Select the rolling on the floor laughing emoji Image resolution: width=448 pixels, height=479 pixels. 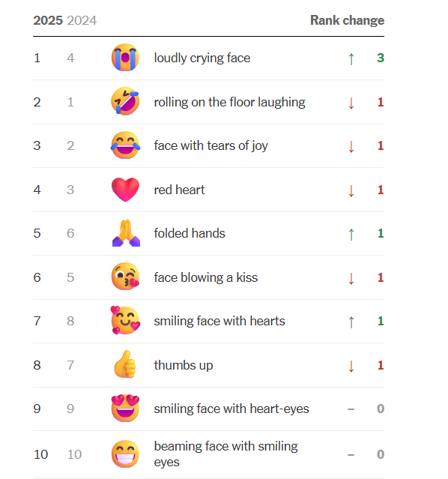click(x=125, y=101)
